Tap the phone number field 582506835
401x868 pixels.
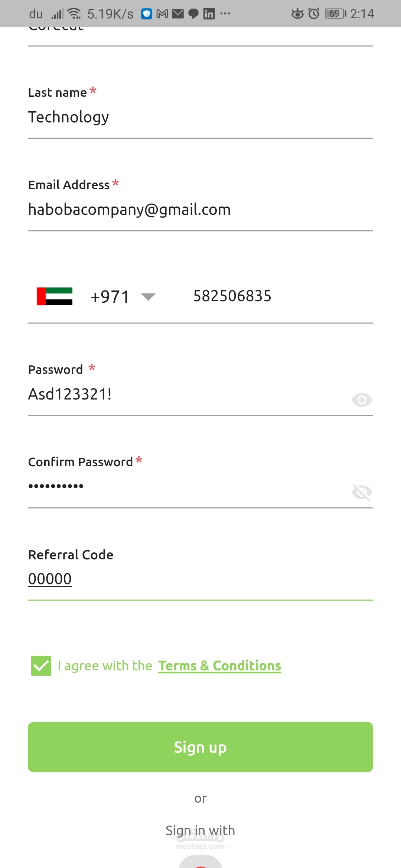pos(260,296)
